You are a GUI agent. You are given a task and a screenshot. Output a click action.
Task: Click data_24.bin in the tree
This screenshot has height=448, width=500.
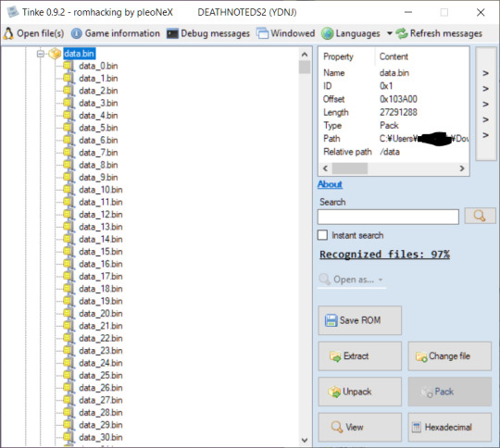[101, 363]
